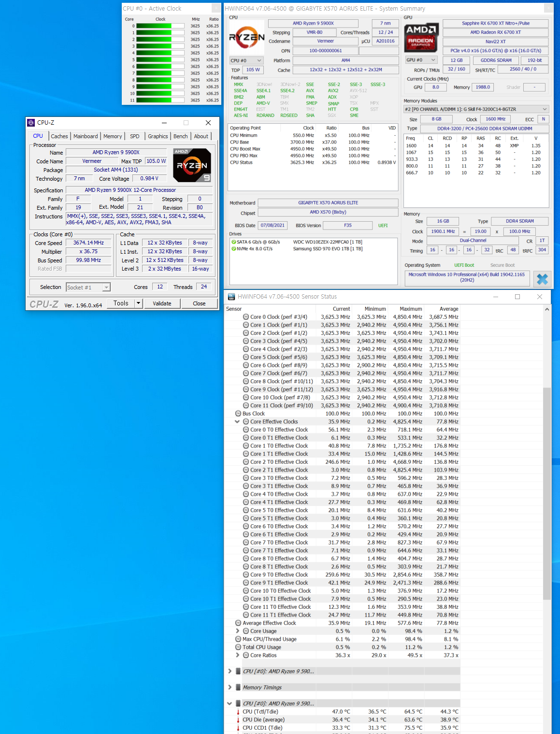Select the Core 4 T1 Effective Clock row
This screenshot has height=734, width=560.
343,502
